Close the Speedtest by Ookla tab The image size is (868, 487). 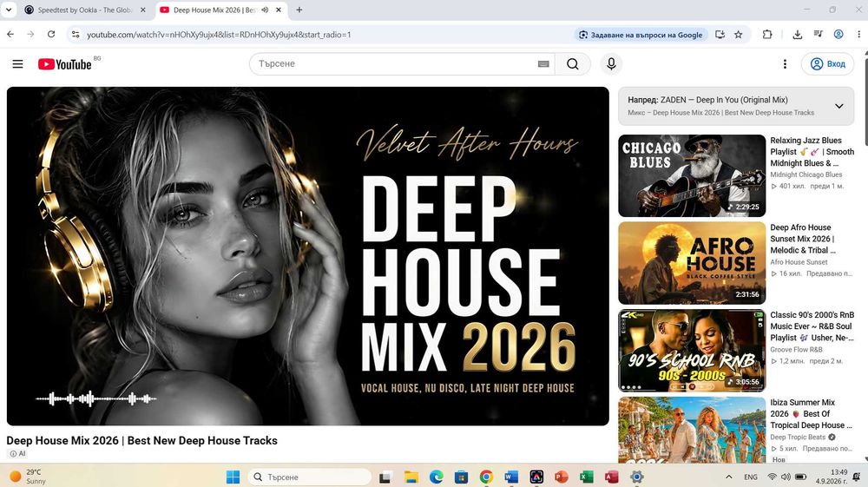pos(143,10)
